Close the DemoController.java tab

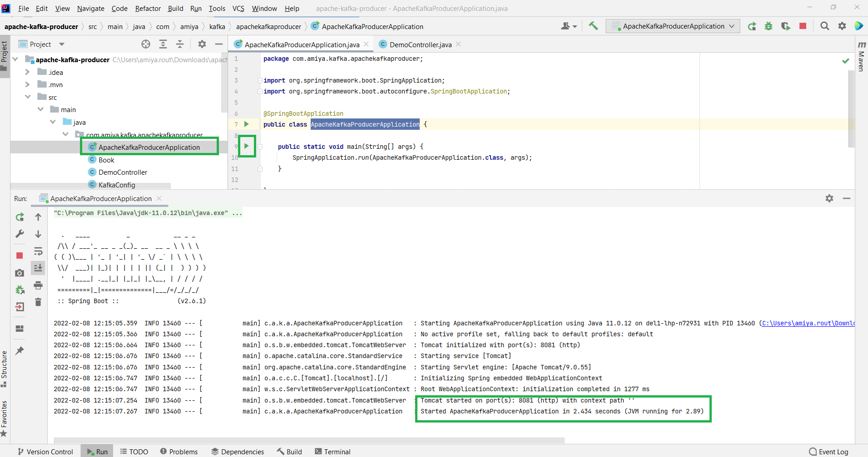[x=459, y=44]
